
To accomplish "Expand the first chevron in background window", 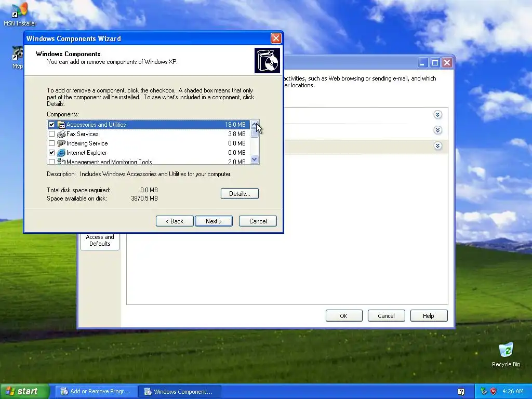I will 437,115.
